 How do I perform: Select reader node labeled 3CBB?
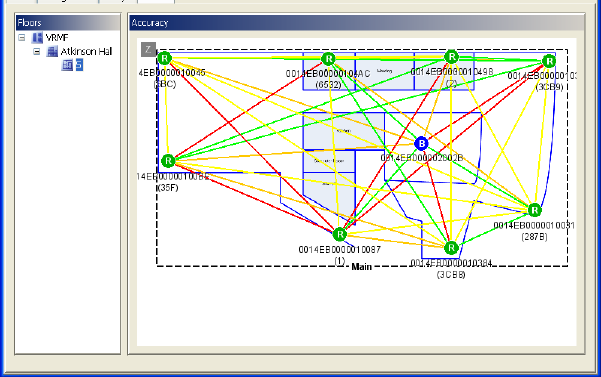click(x=452, y=248)
